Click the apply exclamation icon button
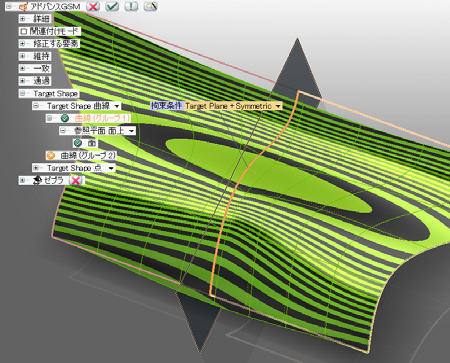 [x=131, y=6]
